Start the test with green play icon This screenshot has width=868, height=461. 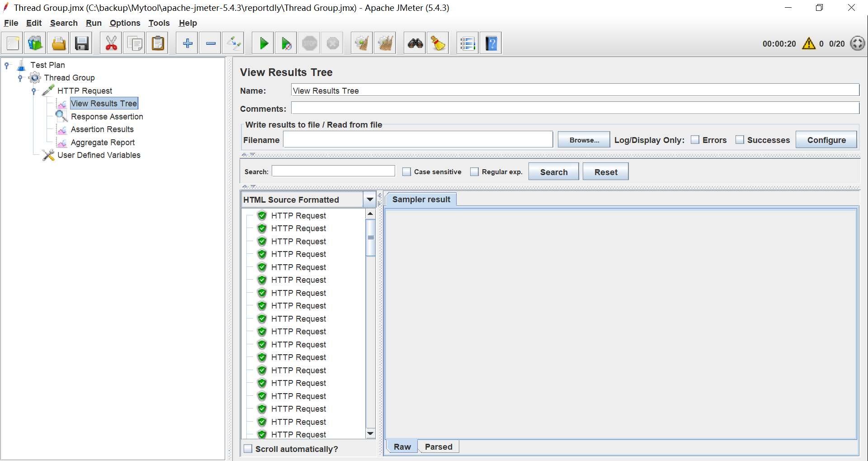pyautogui.click(x=263, y=43)
